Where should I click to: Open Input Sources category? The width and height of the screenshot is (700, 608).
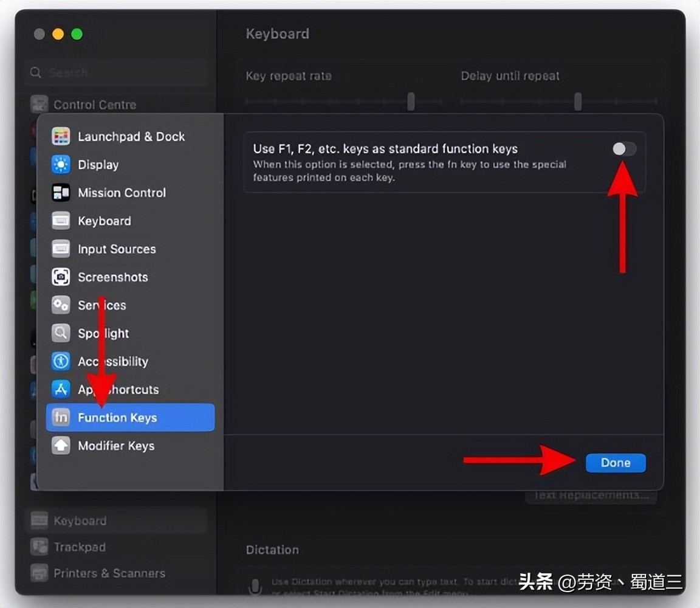pyautogui.click(x=131, y=249)
